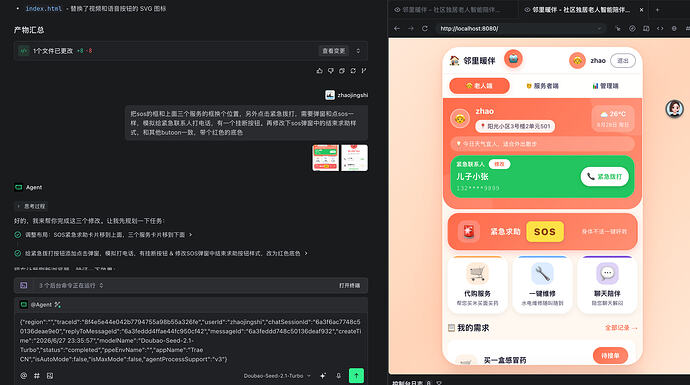Go forward using the browser forward arrow

[411, 28]
